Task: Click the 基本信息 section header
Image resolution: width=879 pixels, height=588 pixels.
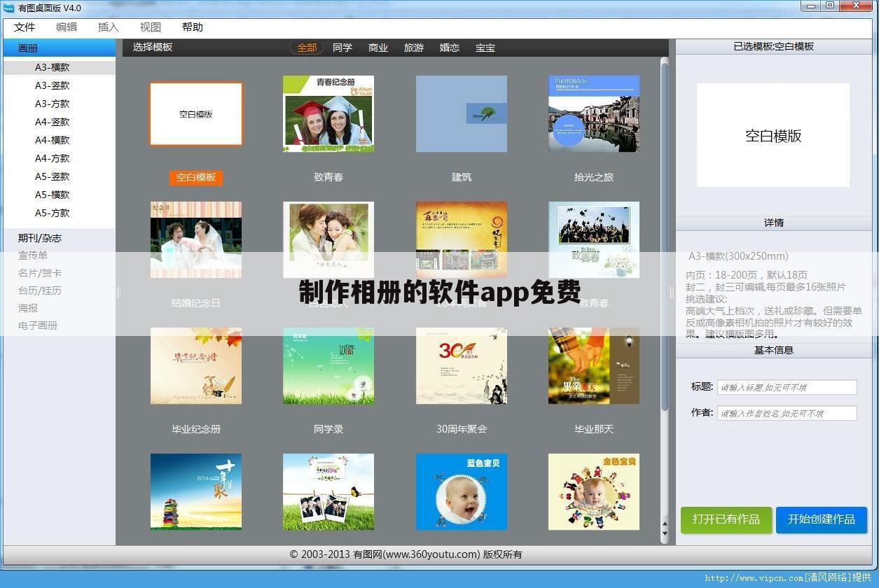Action: [x=774, y=350]
